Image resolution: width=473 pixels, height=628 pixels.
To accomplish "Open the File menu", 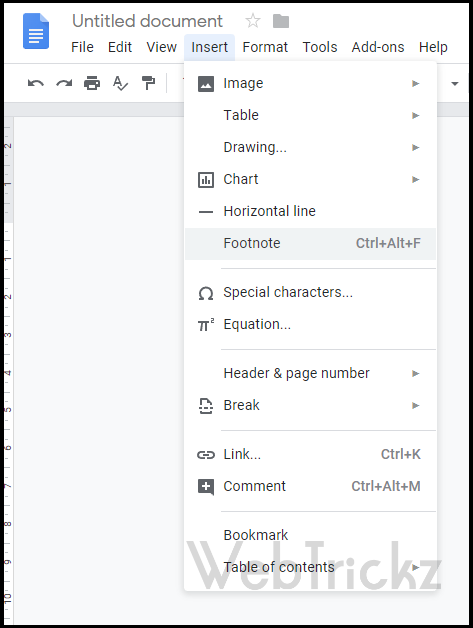I will (x=83, y=47).
